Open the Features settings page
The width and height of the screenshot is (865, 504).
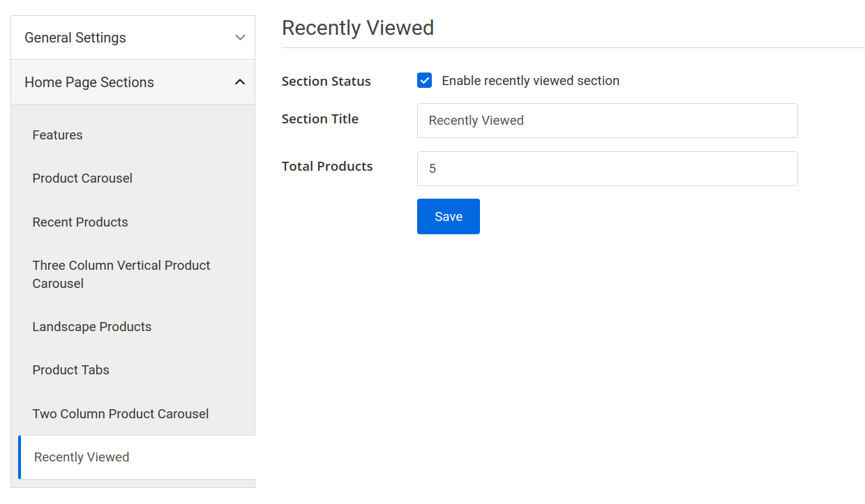pos(57,135)
